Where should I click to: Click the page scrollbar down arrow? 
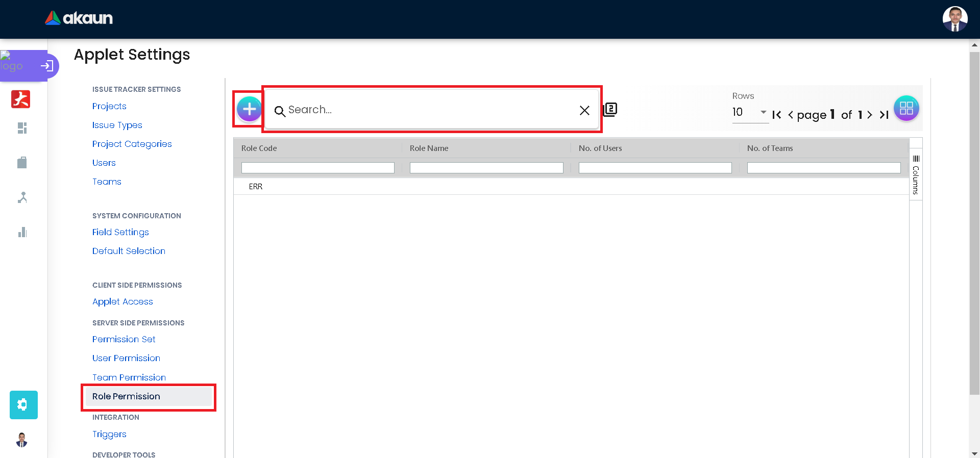(974, 453)
